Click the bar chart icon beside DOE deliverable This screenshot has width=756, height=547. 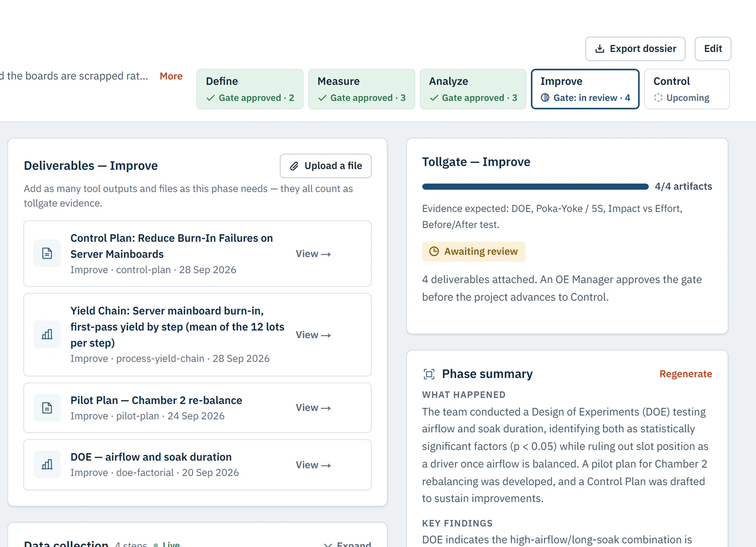(47, 465)
